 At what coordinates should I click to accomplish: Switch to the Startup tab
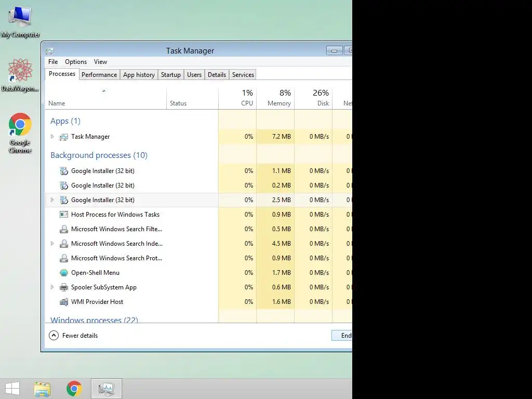tap(170, 75)
